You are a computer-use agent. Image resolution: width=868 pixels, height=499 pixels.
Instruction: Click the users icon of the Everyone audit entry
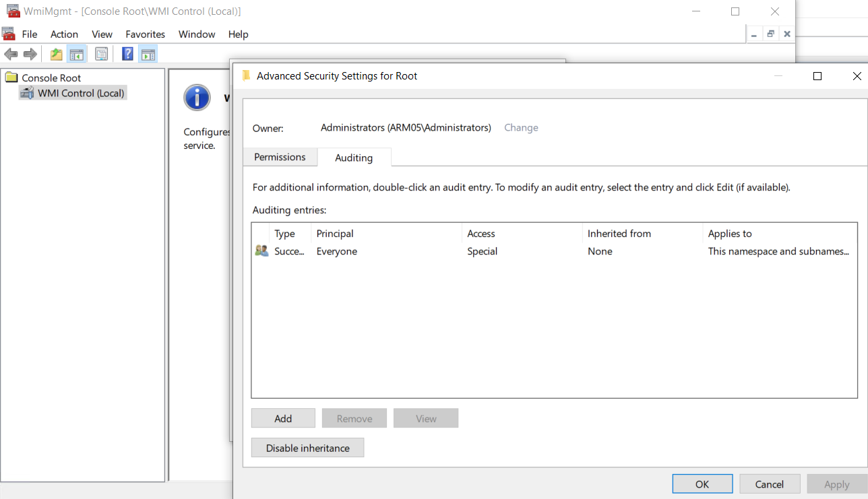tap(261, 251)
